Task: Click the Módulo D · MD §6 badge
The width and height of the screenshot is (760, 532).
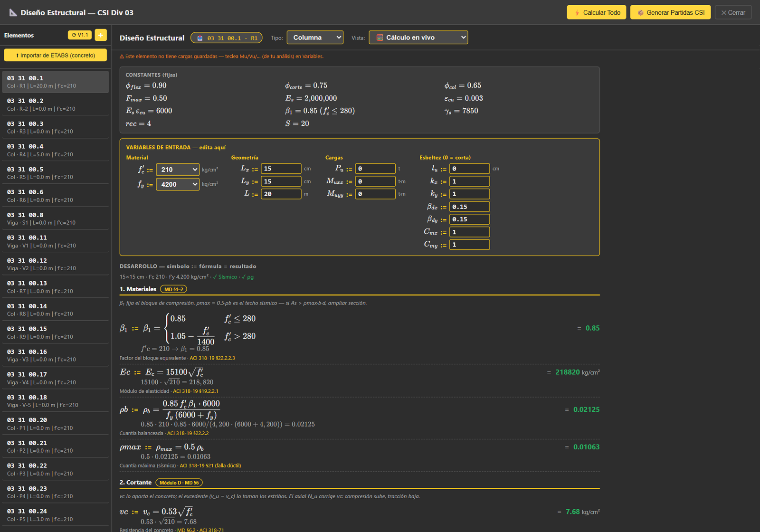Action: 179,483
